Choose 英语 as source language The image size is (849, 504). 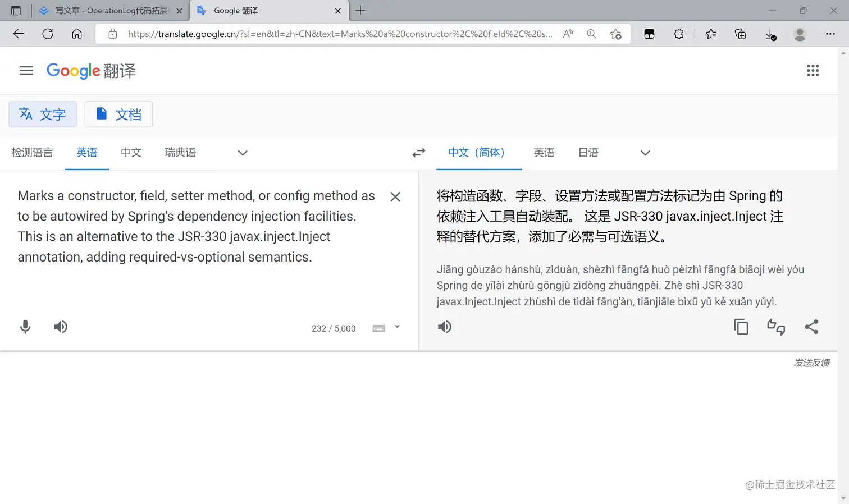tap(87, 153)
